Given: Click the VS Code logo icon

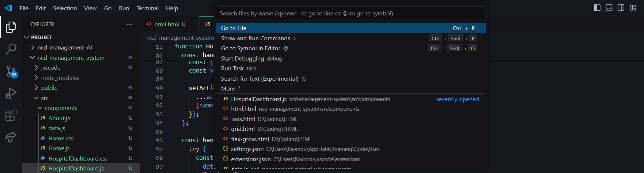Looking at the screenshot, I should click(x=8, y=8).
